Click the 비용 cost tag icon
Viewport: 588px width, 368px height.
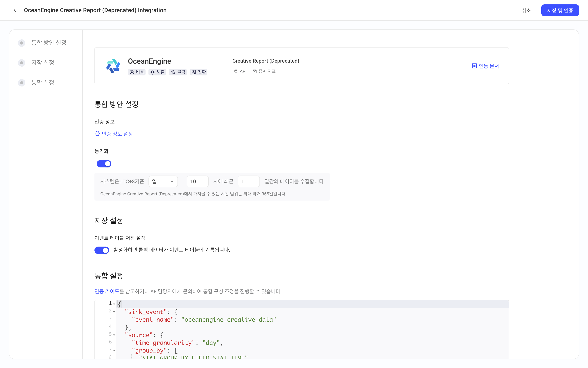pos(132,72)
